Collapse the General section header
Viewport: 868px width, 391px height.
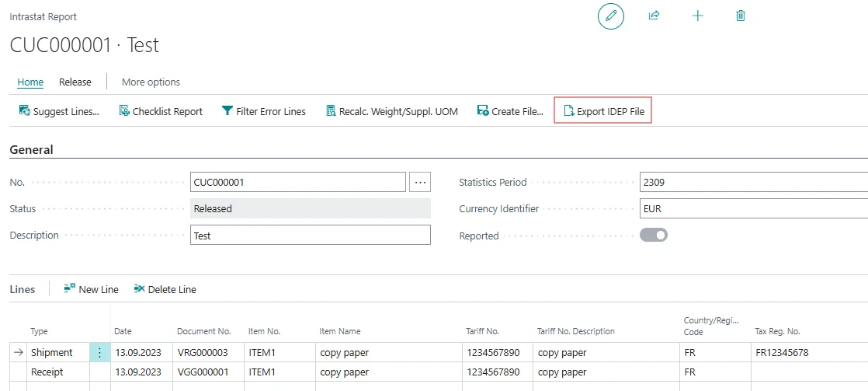32,150
